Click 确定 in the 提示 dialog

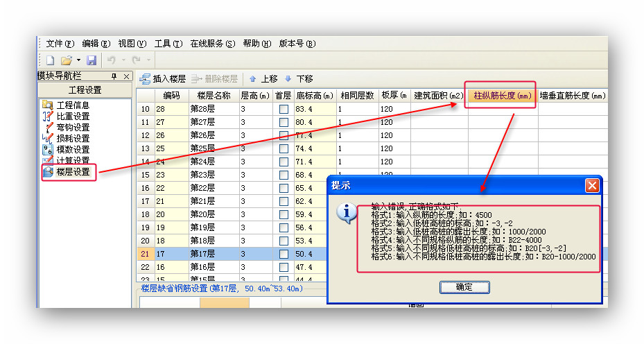[464, 287]
